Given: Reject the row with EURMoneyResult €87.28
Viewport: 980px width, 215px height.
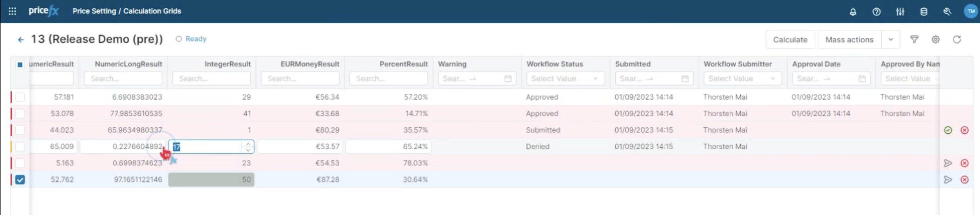Looking at the screenshot, I should click(x=964, y=179).
